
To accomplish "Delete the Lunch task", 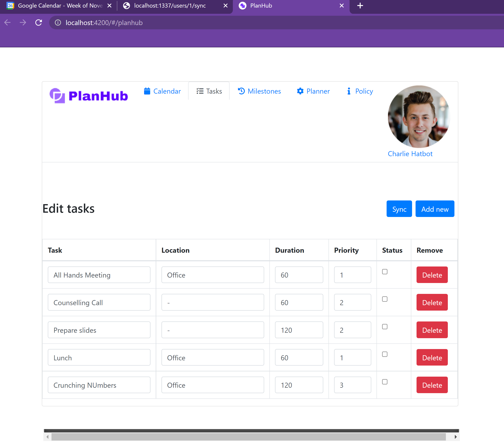I will (x=432, y=358).
